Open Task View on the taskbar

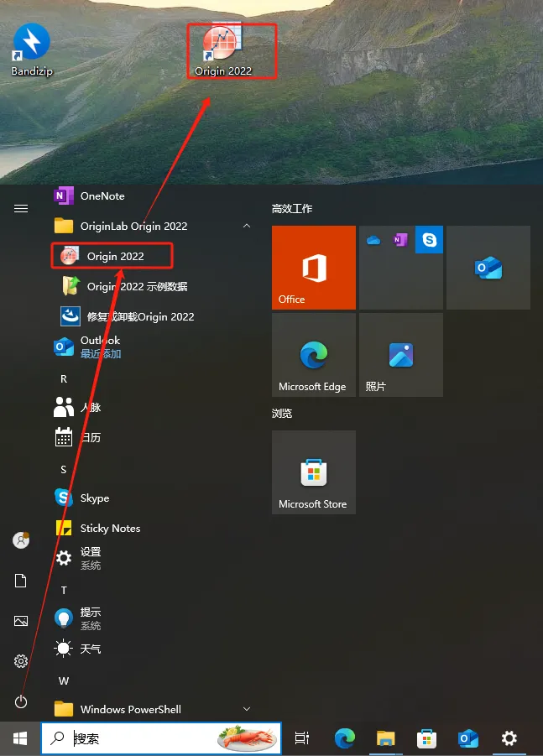pyautogui.click(x=302, y=738)
